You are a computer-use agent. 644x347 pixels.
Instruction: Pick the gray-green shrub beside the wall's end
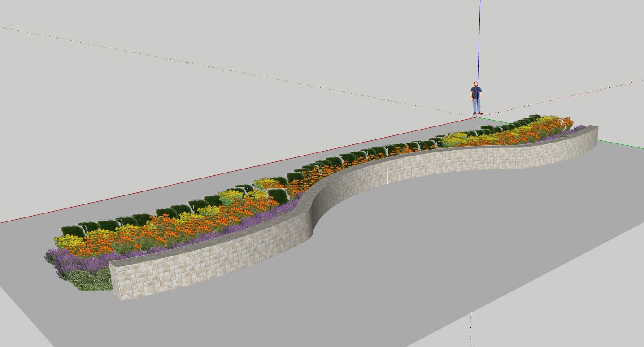pyautogui.click(x=90, y=280)
